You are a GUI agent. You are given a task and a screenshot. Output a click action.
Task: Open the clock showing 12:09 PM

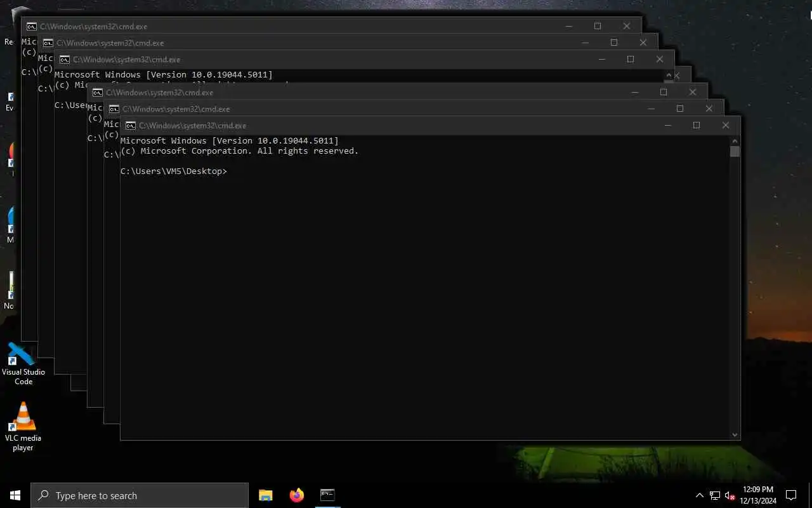759,495
